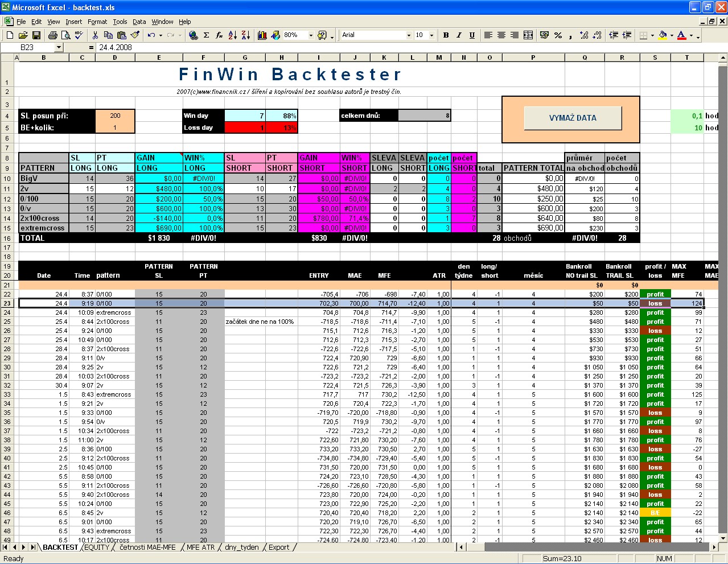The width and height of the screenshot is (728, 564).
Task: Click the Paste clipboard icon
Action: [x=121, y=35]
